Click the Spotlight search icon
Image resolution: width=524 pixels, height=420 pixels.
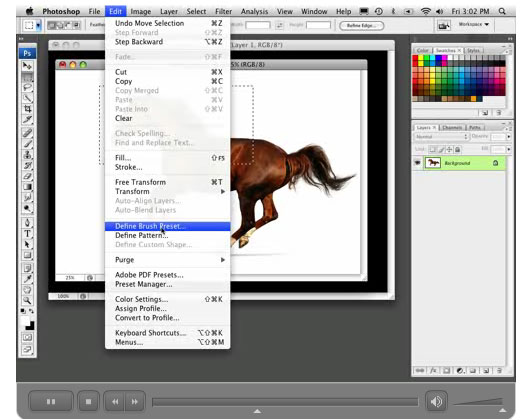point(502,11)
